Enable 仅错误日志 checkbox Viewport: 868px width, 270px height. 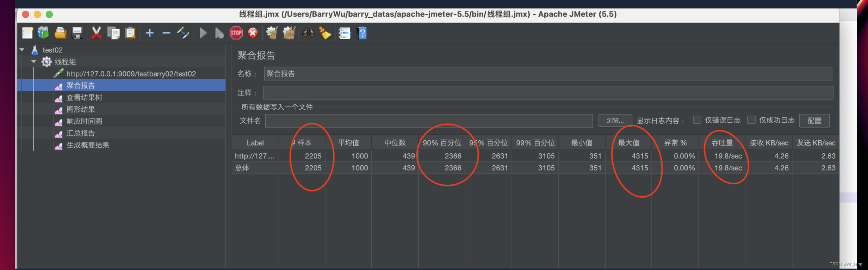click(697, 120)
